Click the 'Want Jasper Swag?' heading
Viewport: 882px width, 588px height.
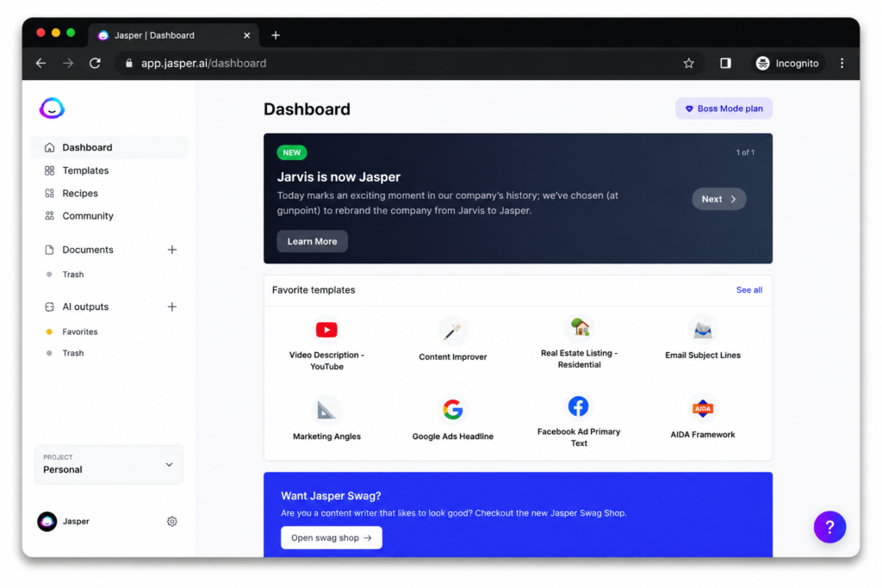point(331,496)
